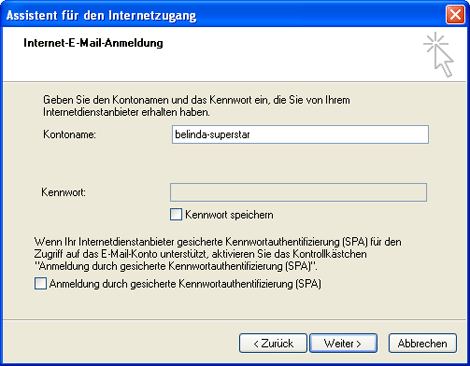The image size is (470, 366).
Task: Click the Kennwort: label
Action: click(63, 192)
